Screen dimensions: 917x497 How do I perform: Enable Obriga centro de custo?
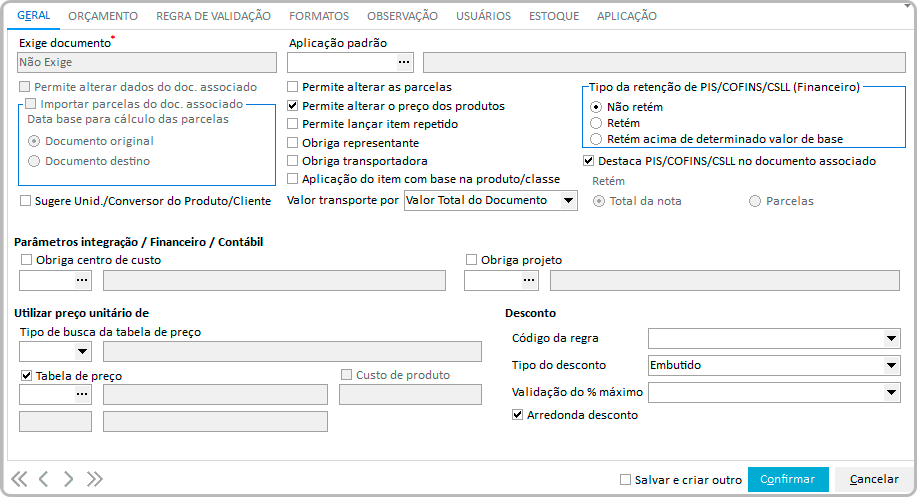[26, 260]
